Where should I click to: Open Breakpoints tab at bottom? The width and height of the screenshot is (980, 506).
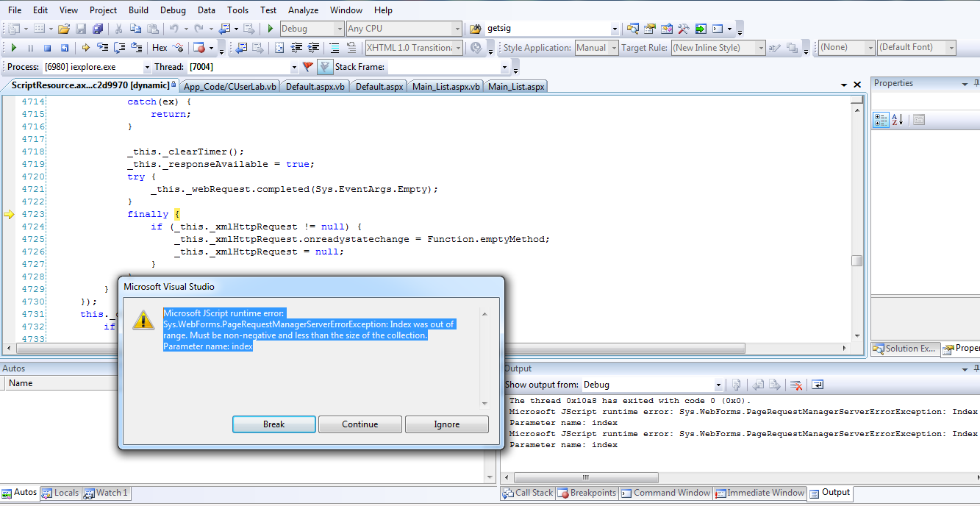(587, 493)
